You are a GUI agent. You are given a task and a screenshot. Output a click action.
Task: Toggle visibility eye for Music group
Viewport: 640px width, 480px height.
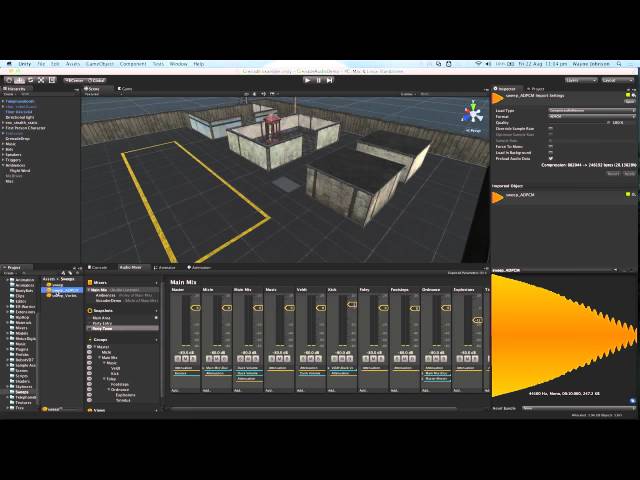(89, 363)
